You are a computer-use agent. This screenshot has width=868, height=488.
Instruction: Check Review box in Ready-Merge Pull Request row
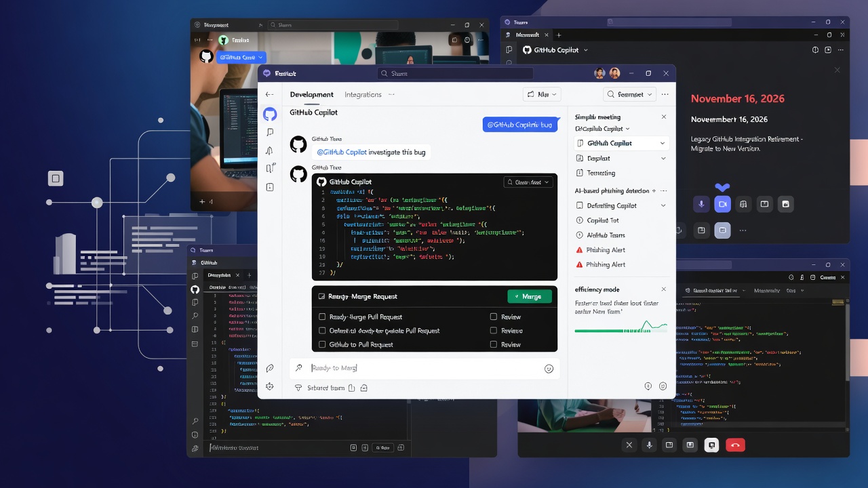click(x=494, y=317)
